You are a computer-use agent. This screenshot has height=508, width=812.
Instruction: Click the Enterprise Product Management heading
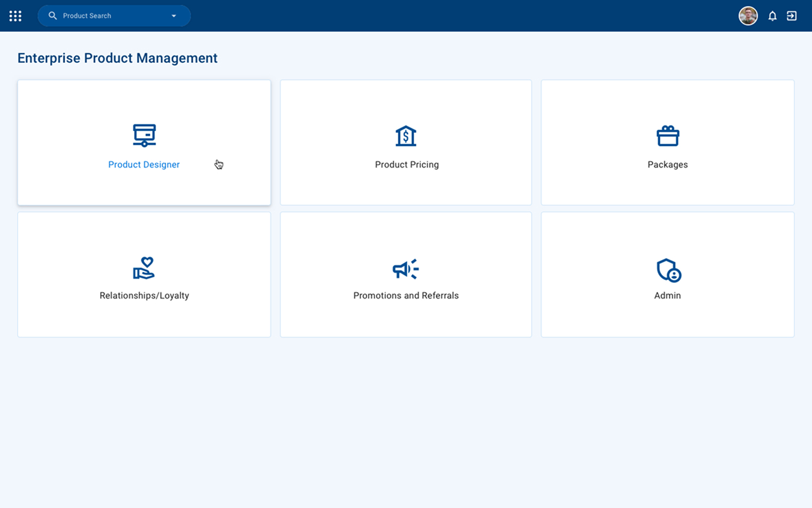117,58
